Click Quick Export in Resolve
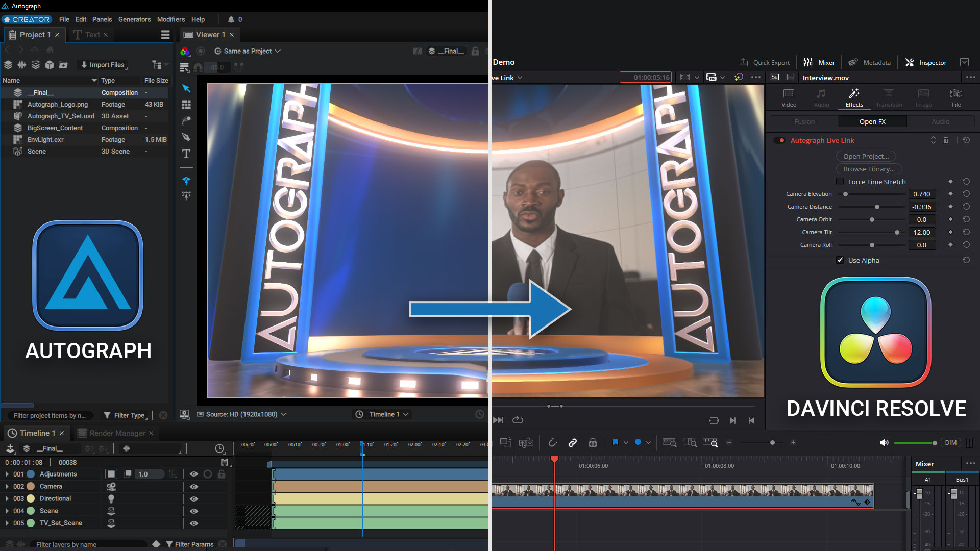 (x=764, y=62)
